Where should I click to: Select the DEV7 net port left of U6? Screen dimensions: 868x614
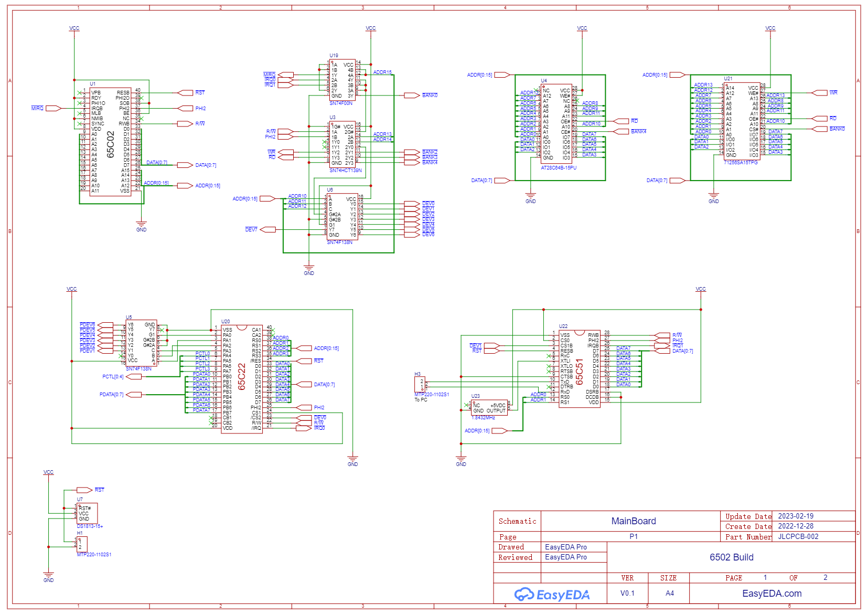(268, 229)
